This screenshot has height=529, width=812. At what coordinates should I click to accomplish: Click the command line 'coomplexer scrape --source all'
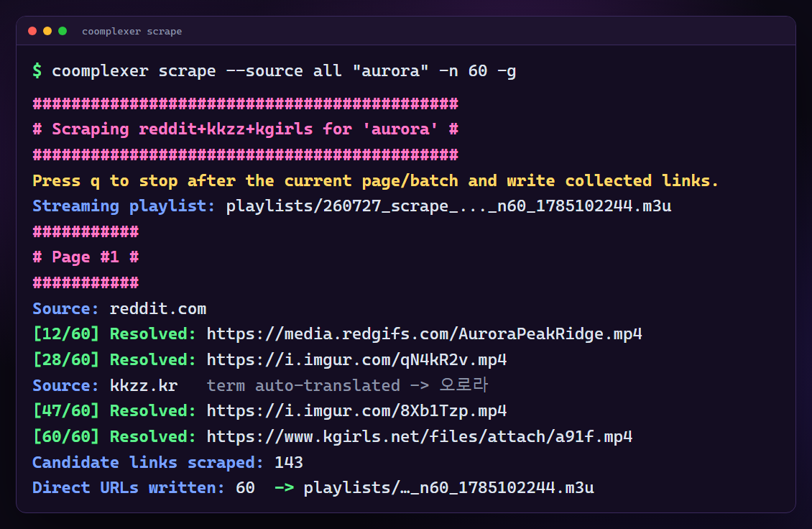(x=284, y=71)
